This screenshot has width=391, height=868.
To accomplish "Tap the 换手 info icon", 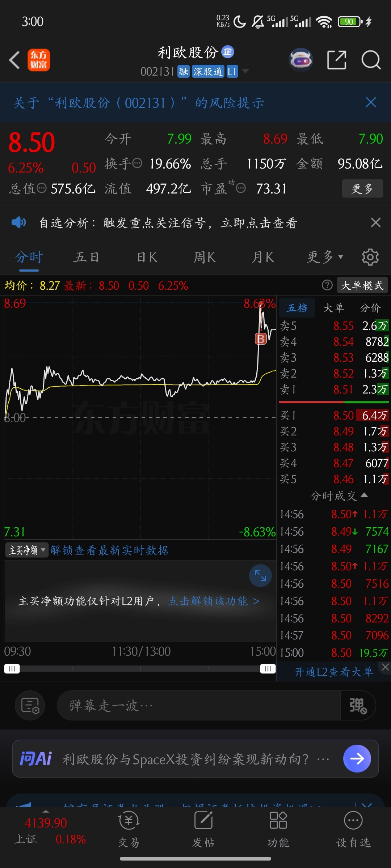I will [x=137, y=163].
